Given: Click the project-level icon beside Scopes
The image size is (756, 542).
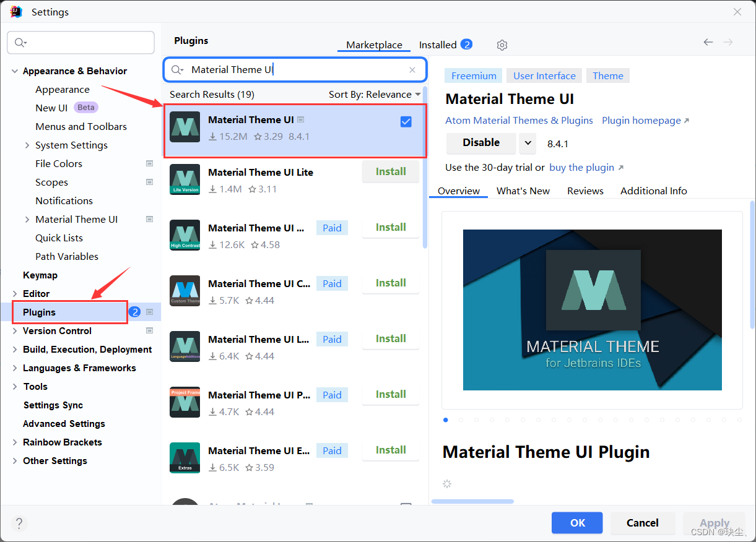Looking at the screenshot, I should tap(149, 182).
